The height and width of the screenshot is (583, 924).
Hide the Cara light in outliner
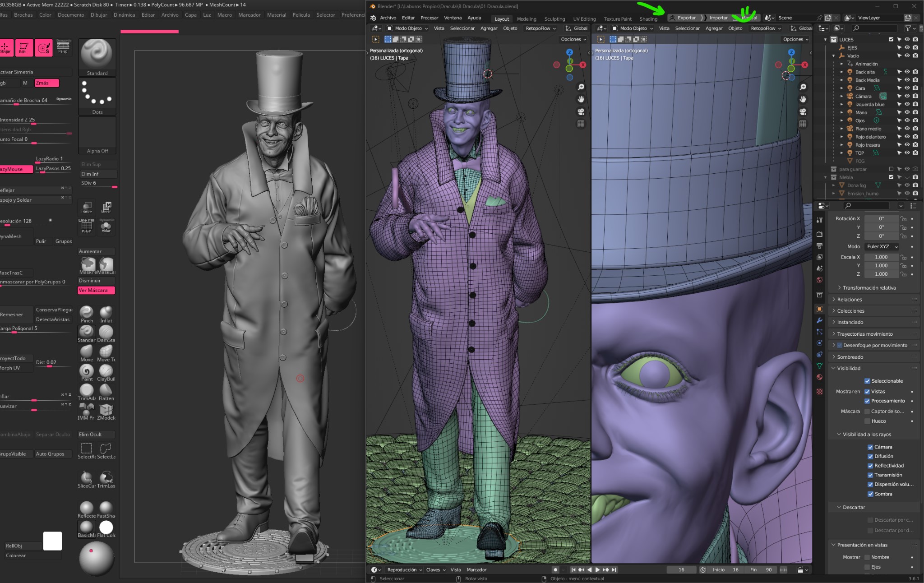(907, 88)
